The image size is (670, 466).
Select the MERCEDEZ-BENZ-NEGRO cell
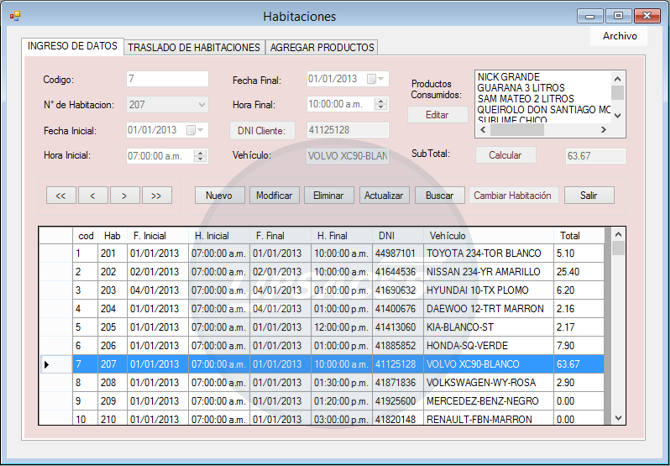coord(488,401)
